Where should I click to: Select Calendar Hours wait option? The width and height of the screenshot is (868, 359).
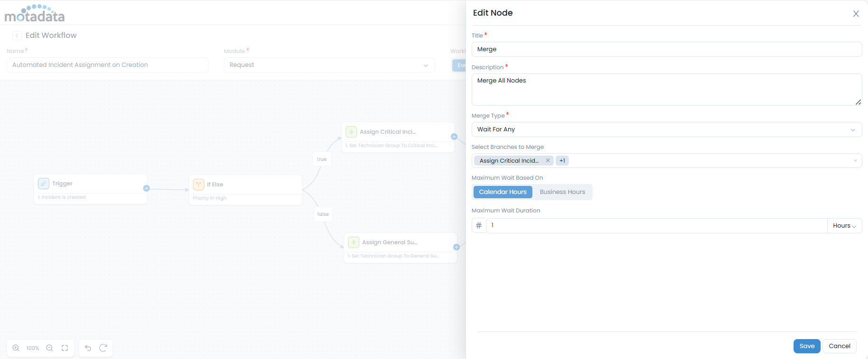pyautogui.click(x=503, y=192)
